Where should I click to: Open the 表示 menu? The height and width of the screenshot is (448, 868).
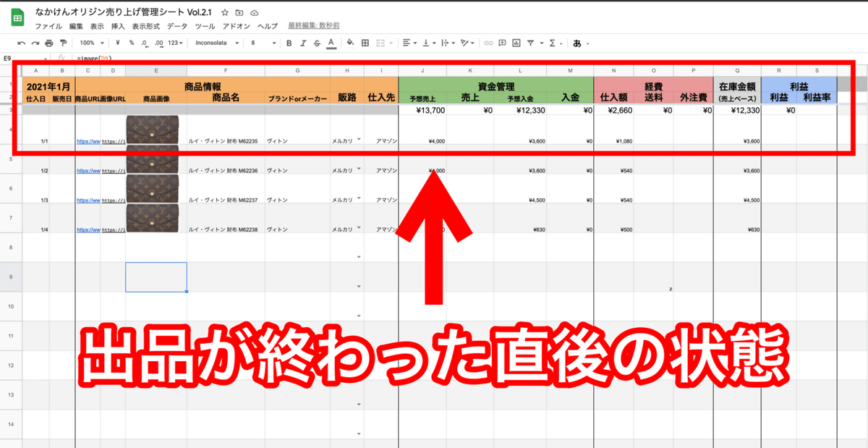[98, 25]
